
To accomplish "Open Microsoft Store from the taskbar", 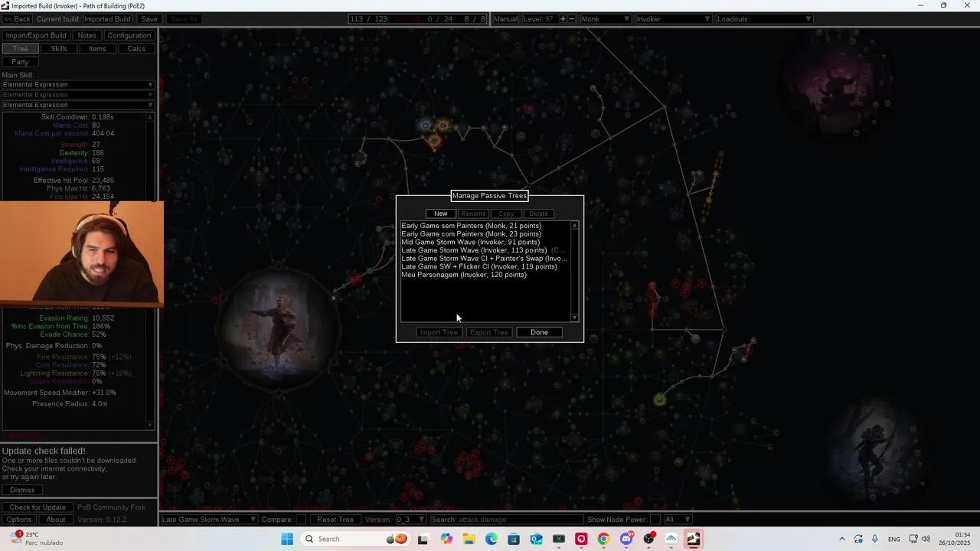I will pyautogui.click(x=514, y=539).
